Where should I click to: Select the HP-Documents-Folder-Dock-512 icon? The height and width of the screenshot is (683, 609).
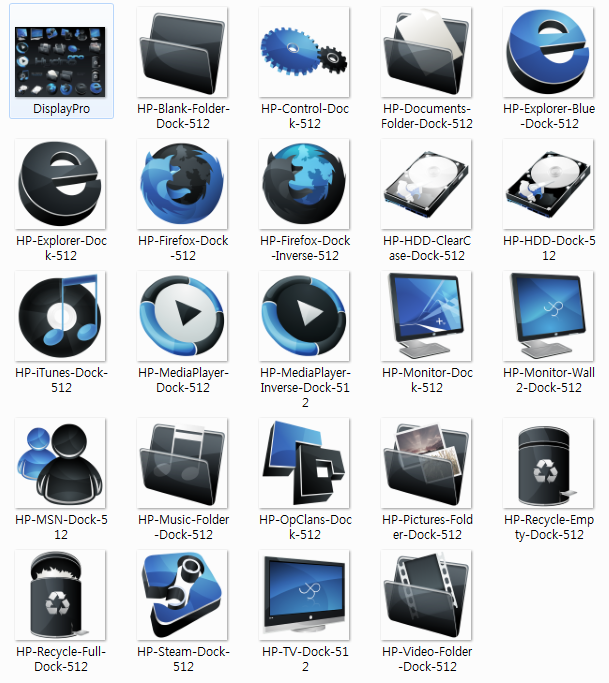click(x=426, y=52)
